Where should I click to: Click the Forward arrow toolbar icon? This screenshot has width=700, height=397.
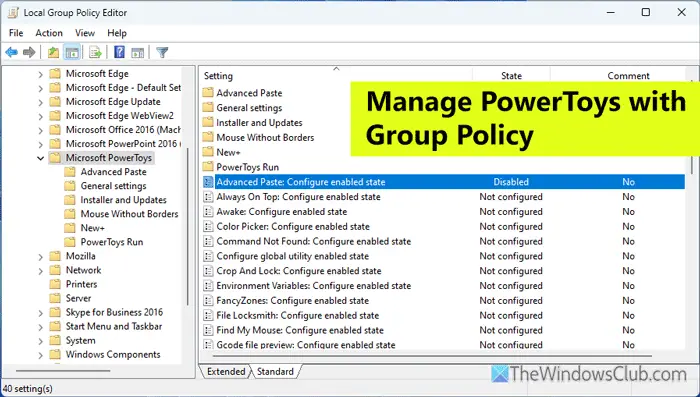point(29,53)
